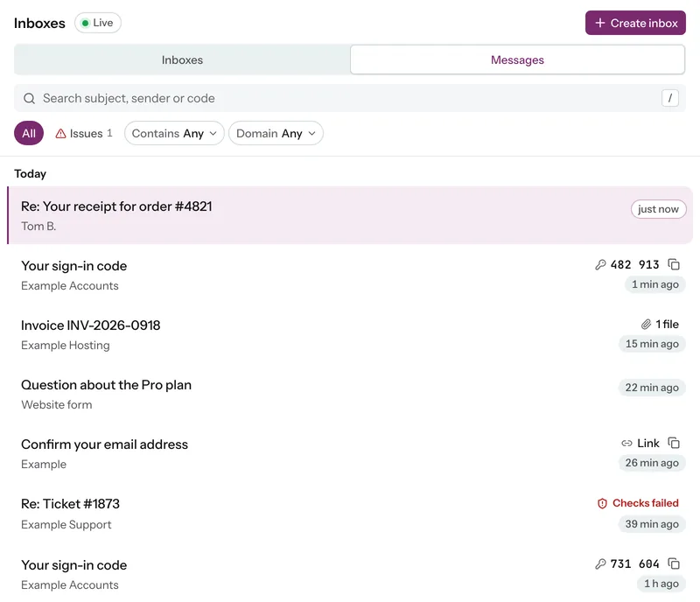Click the warning triangle on the Issues filter

click(x=60, y=134)
